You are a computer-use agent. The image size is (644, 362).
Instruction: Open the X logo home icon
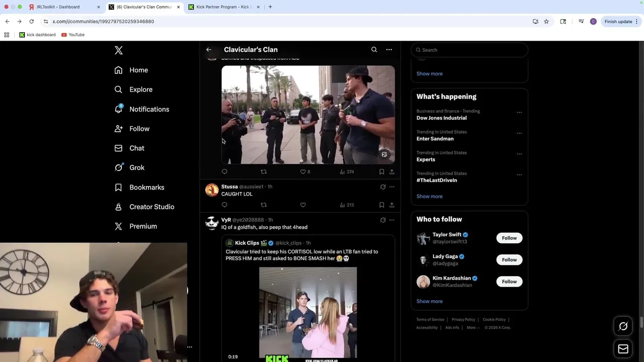coord(119,50)
